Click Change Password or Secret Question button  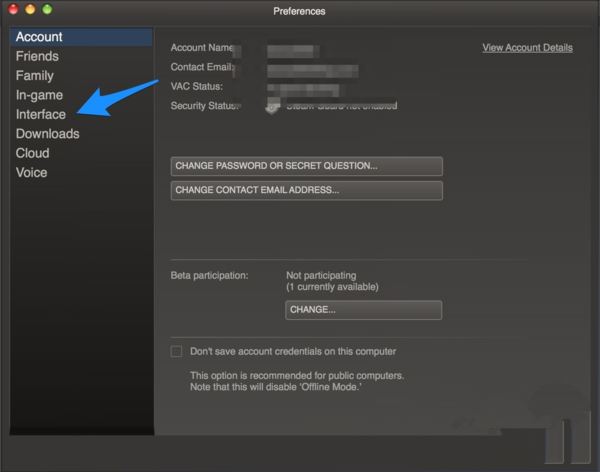point(307,166)
